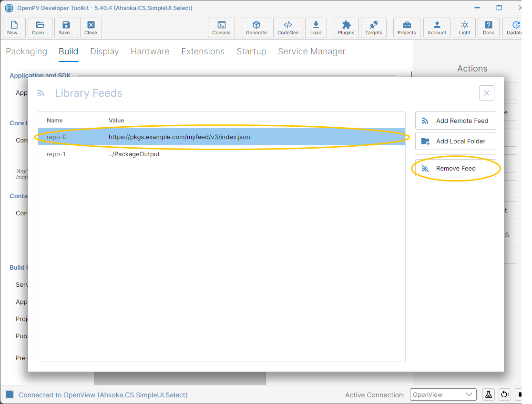Click the Name column header
The height and width of the screenshot is (404, 532).
coord(55,121)
